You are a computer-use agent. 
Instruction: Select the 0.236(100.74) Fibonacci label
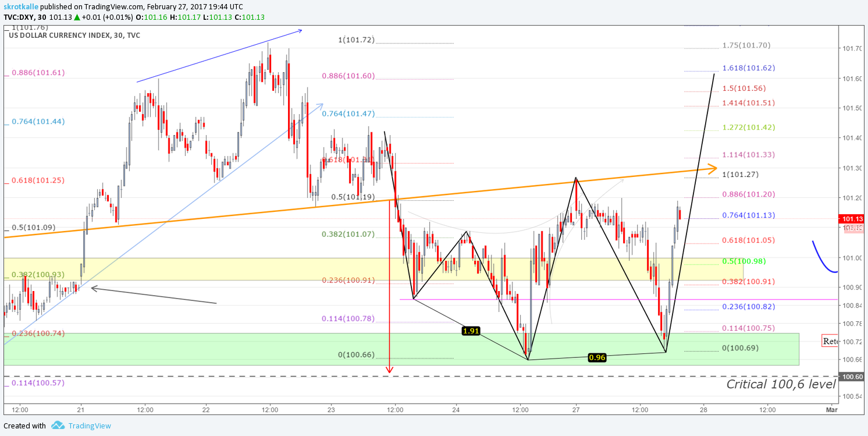coord(38,334)
